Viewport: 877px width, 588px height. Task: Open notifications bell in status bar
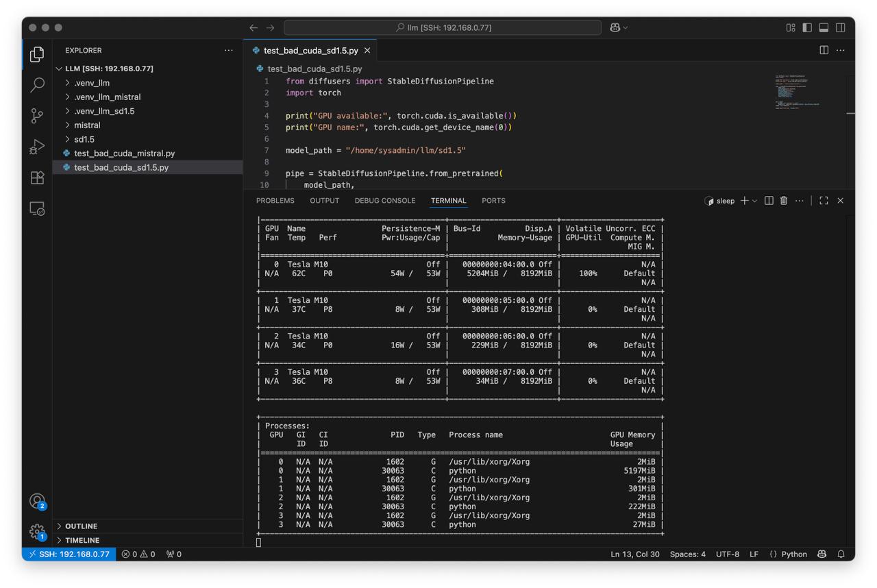841,554
